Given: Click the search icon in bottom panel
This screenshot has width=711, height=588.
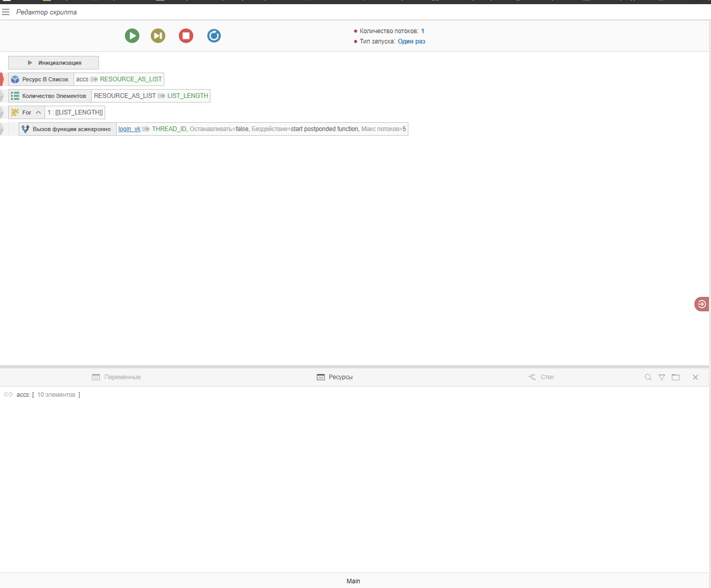Looking at the screenshot, I should click(648, 378).
